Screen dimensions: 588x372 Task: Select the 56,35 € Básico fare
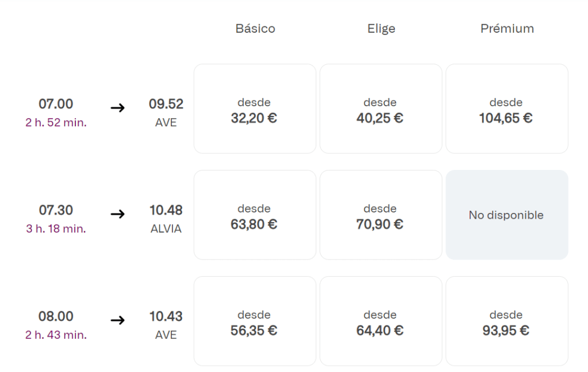(255, 321)
